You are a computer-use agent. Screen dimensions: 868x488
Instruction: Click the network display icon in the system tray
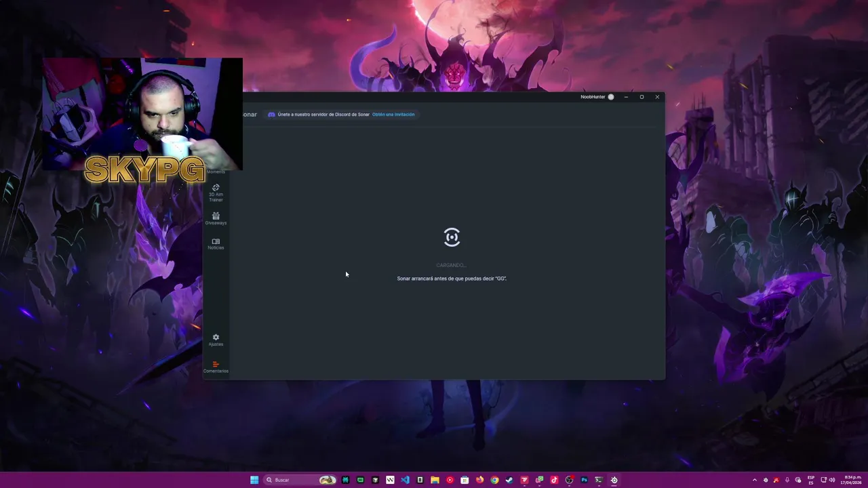coord(823,480)
